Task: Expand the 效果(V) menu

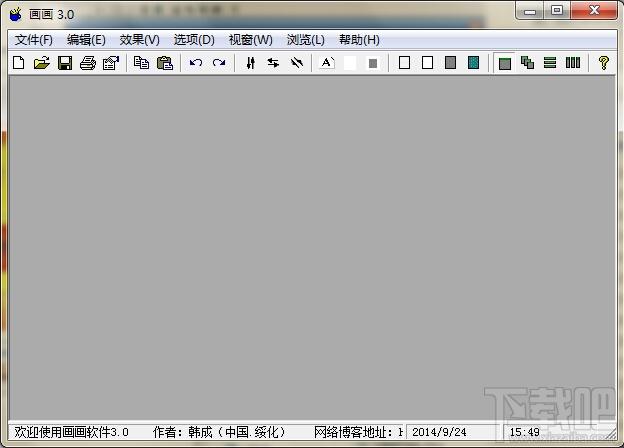Action: [x=139, y=40]
